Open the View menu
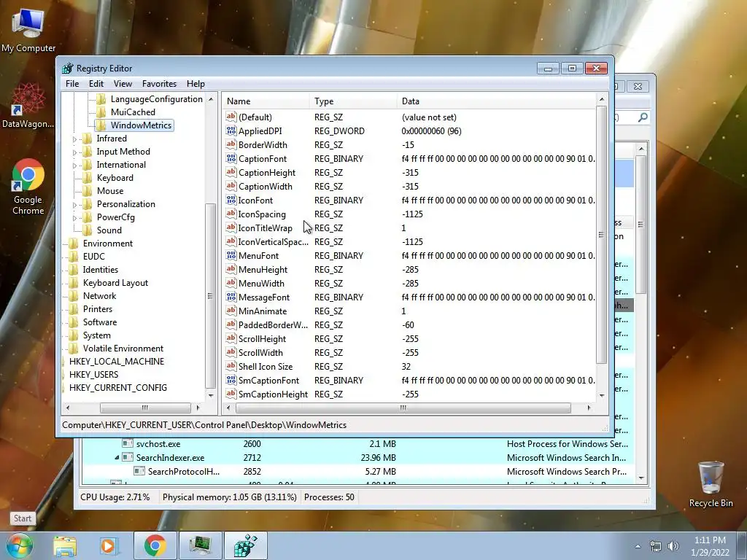The height and width of the screenshot is (560, 747). click(123, 83)
